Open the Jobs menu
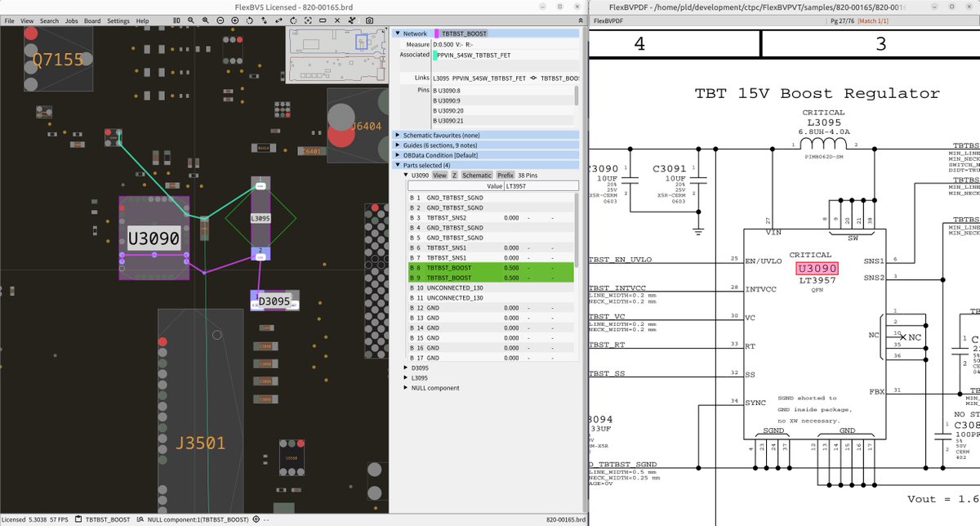 (72, 20)
